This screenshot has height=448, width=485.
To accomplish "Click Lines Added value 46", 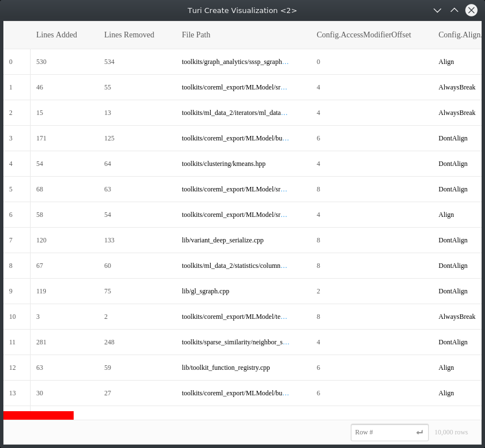I will (40, 87).
